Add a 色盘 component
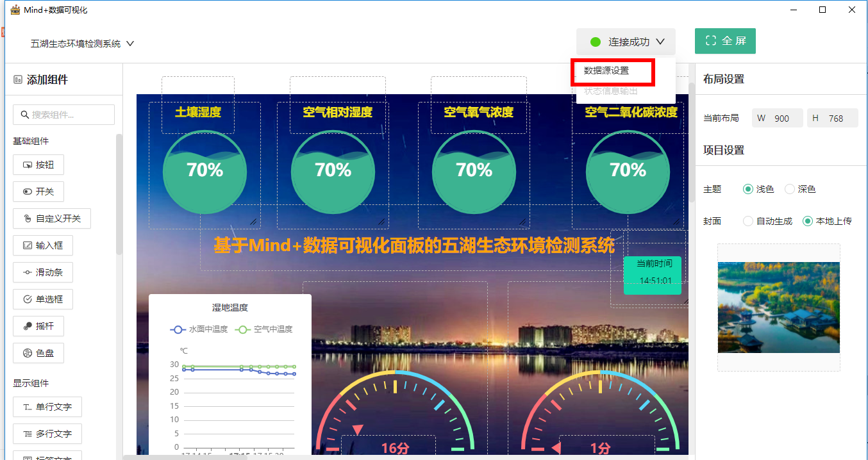 pyautogui.click(x=38, y=353)
